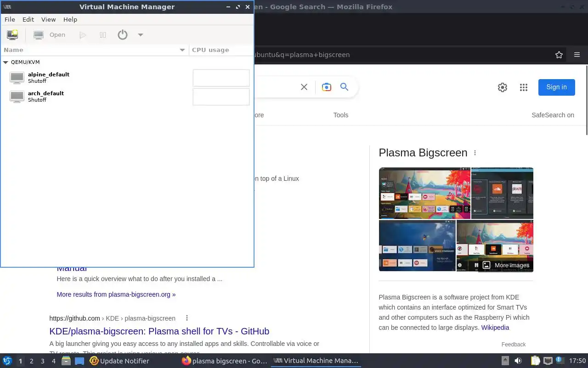This screenshot has height=368, width=588.
Task: Open the KDE/plasma-bigscreen GitHub result
Action: pyautogui.click(x=159, y=331)
